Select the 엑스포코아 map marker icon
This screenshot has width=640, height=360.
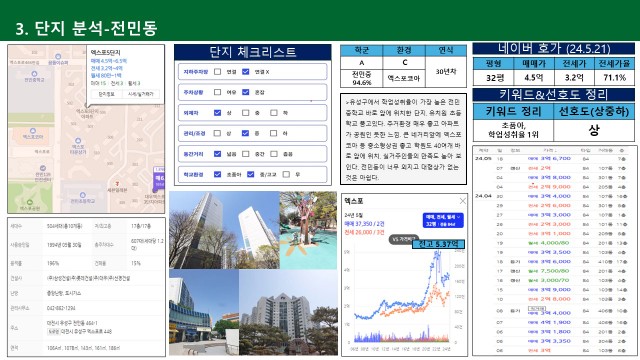[x=33, y=131]
